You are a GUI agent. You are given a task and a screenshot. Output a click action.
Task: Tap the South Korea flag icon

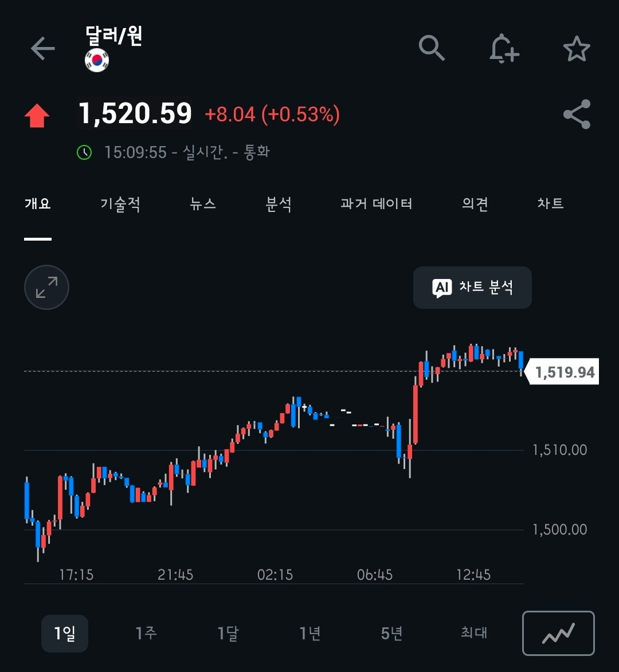pos(97,60)
